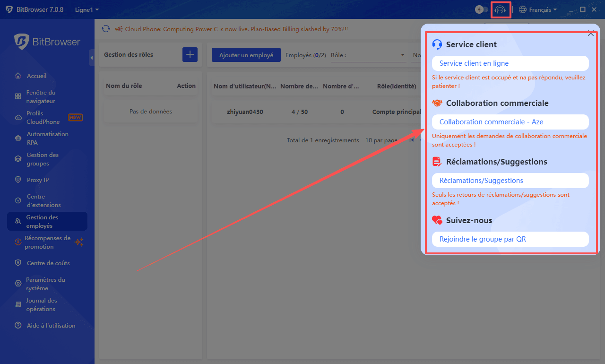Click Centre d'extensions cube icon
605x364 pixels.
(x=18, y=201)
